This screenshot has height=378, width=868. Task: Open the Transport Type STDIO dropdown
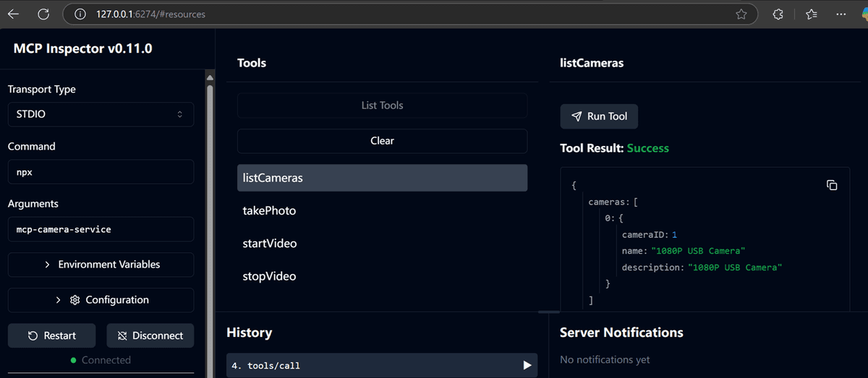[101, 114]
